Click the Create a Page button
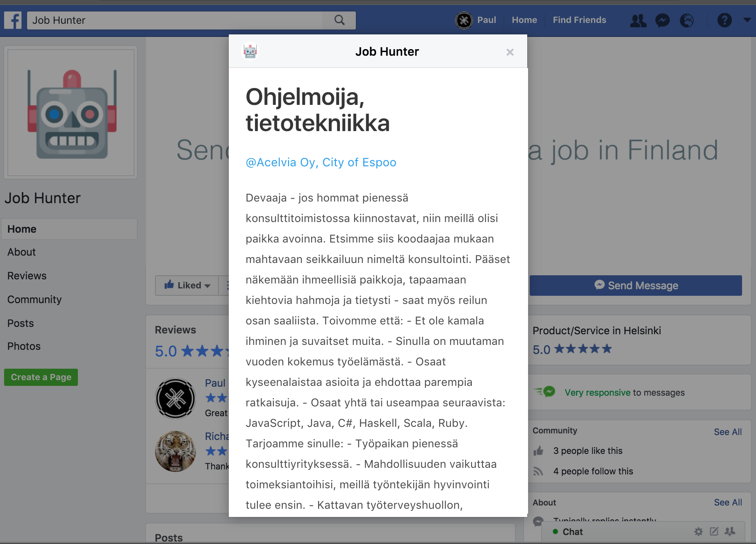The height and width of the screenshot is (544, 756). (x=41, y=377)
